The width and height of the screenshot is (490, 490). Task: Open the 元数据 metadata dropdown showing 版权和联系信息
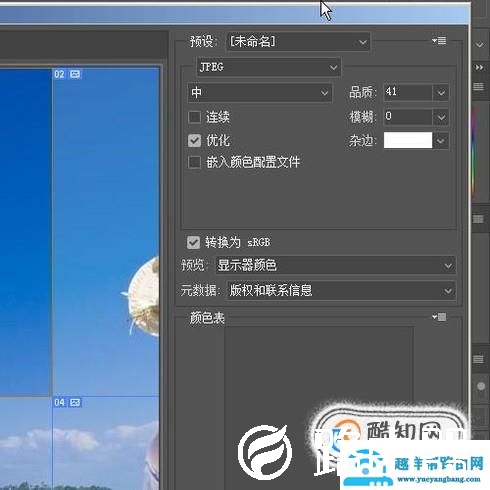341,291
